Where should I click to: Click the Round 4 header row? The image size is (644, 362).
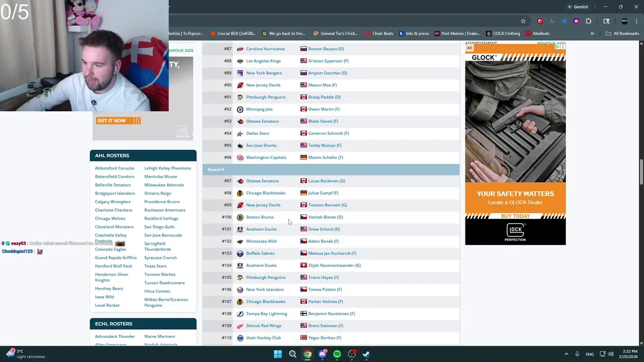click(x=331, y=169)
